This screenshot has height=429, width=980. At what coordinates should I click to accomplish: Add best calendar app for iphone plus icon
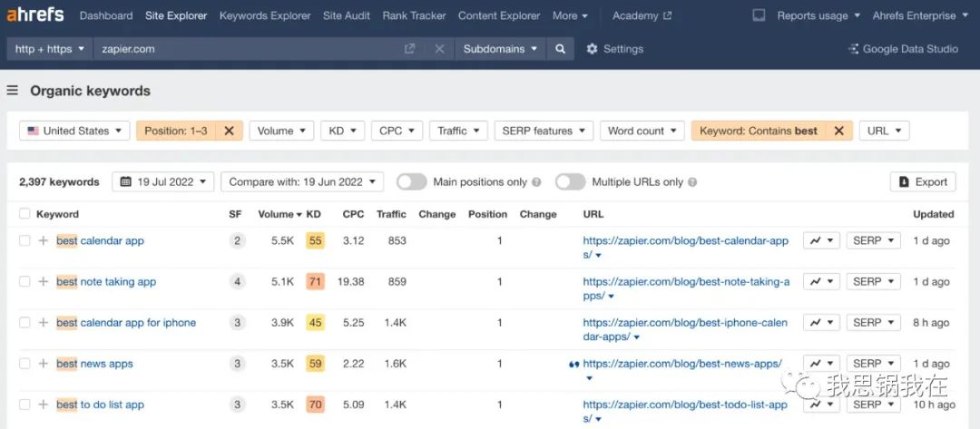coord(44,322)
